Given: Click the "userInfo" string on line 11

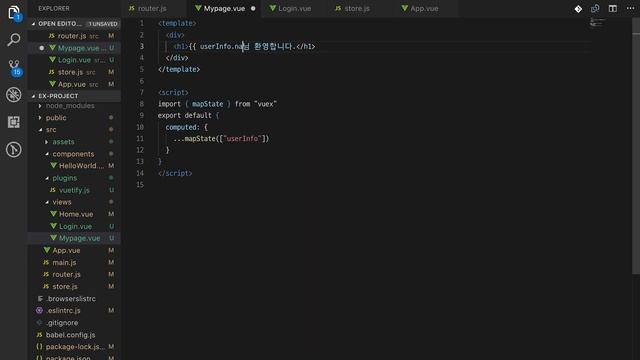Looking at the screenshot, I should pos(243,139).
